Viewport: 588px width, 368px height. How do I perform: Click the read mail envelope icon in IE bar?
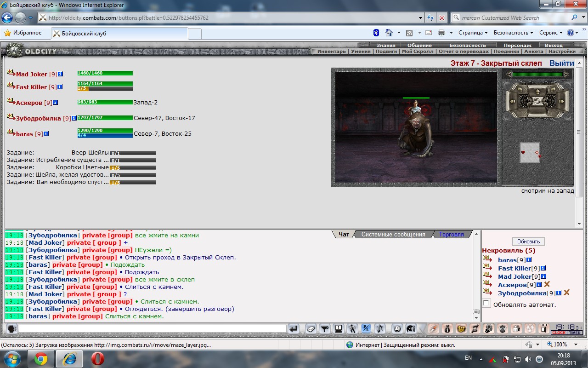coord(428,33)
